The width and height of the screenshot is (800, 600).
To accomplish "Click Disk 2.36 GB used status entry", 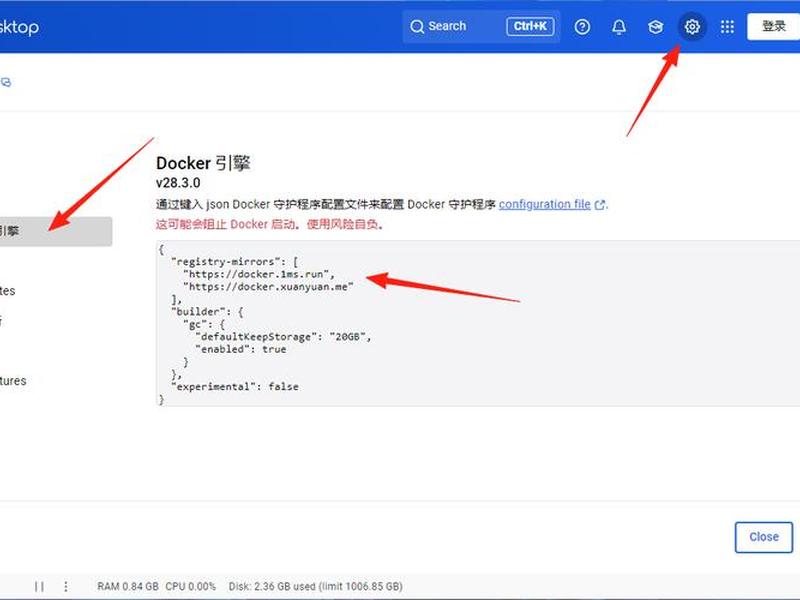I will [315, 587].
